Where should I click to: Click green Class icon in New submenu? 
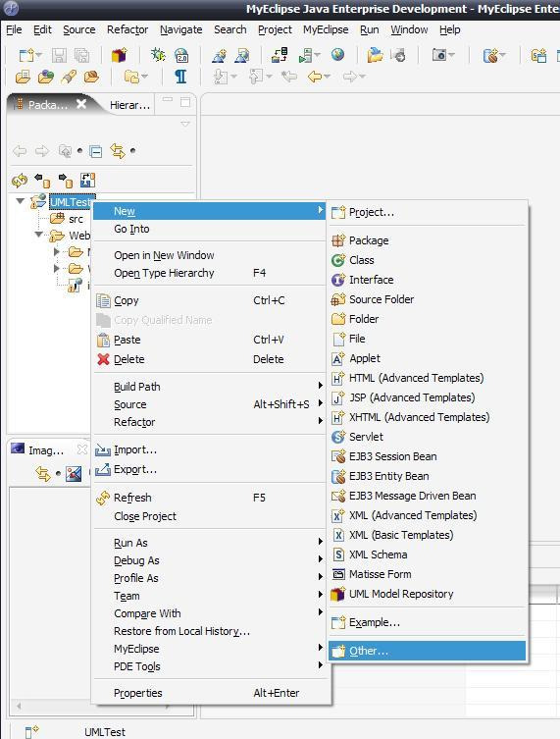click(338, 260)
